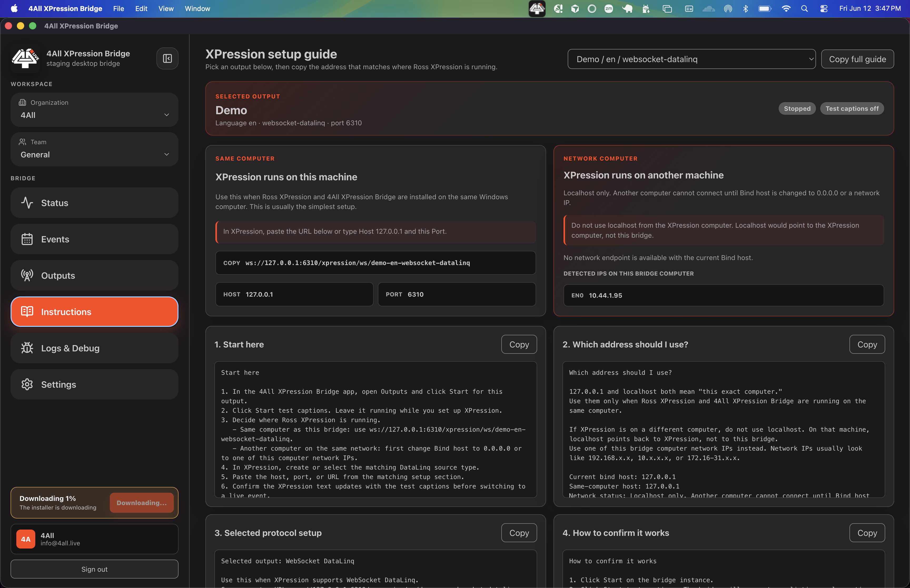
Task: Click the 4All Bridge menu bar tray icon
Action: 537,8
